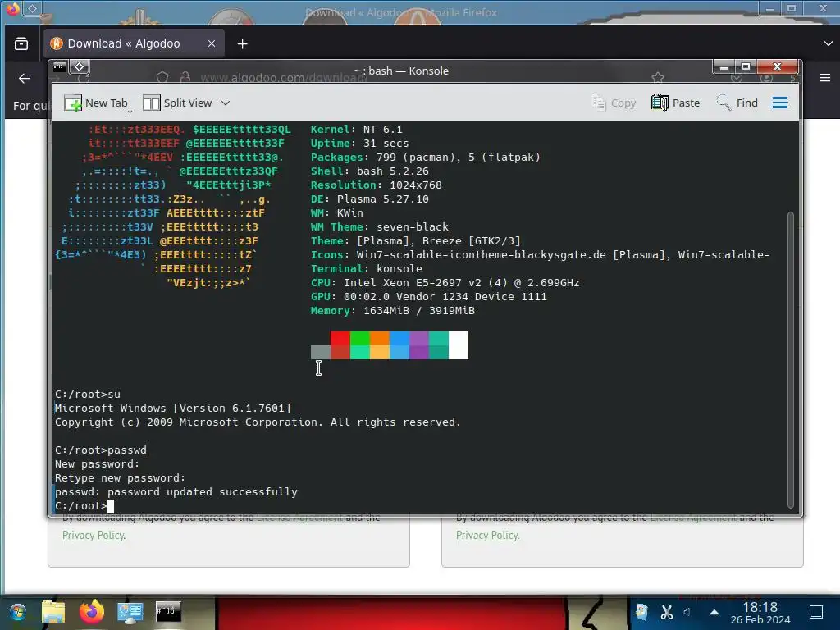Expand the New Tab dropdown arrow
Image resolution: width=840 pixels, height=630 pixels.
tap(130, 111)
